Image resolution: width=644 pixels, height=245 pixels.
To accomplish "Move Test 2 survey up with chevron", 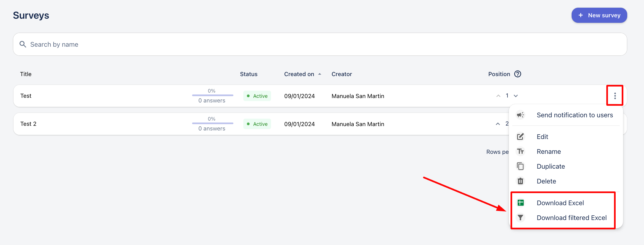I will (x=498, y=124).
